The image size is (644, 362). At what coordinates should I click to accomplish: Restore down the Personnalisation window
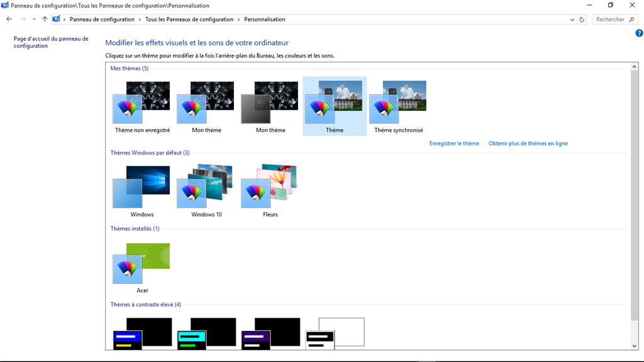611,5
